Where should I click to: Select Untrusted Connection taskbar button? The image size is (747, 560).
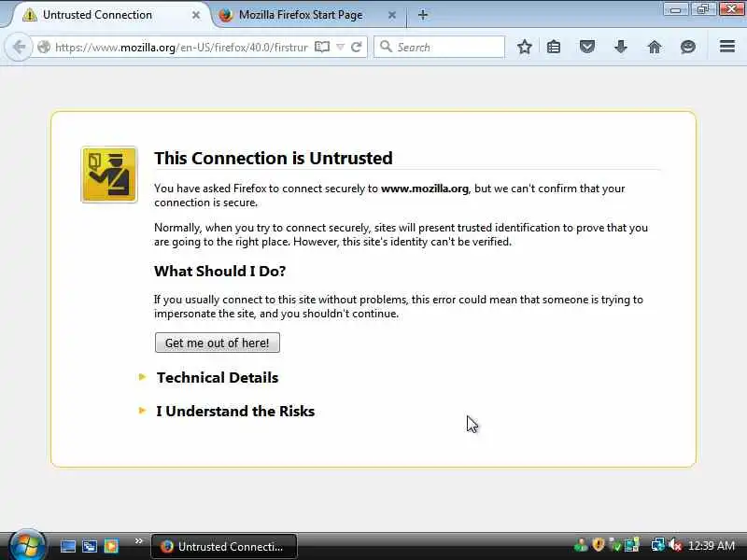pos(224,546)
